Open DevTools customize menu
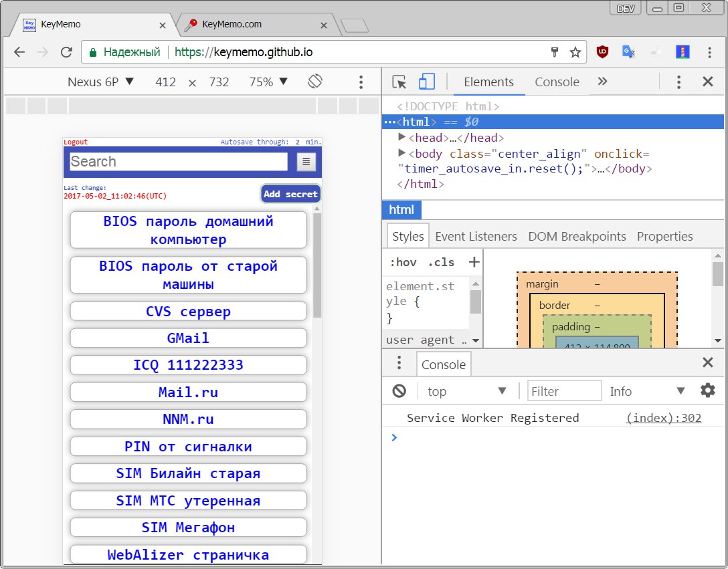Image resolution: width=728 pixels, height=569 pixels. pyautogui.click(x=678, y=82)
